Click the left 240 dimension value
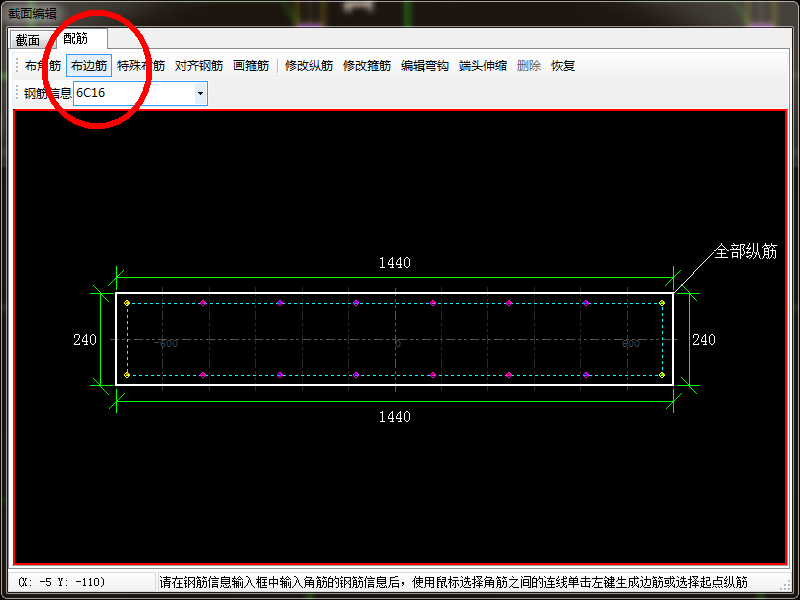This screenshot has height=600, width=800. (x=85, y=340)
